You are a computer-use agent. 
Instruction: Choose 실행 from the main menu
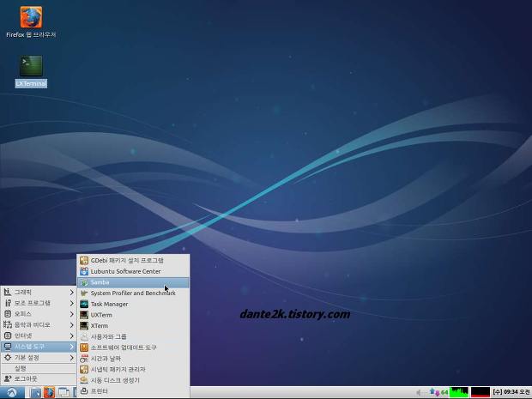coord(39,368)
